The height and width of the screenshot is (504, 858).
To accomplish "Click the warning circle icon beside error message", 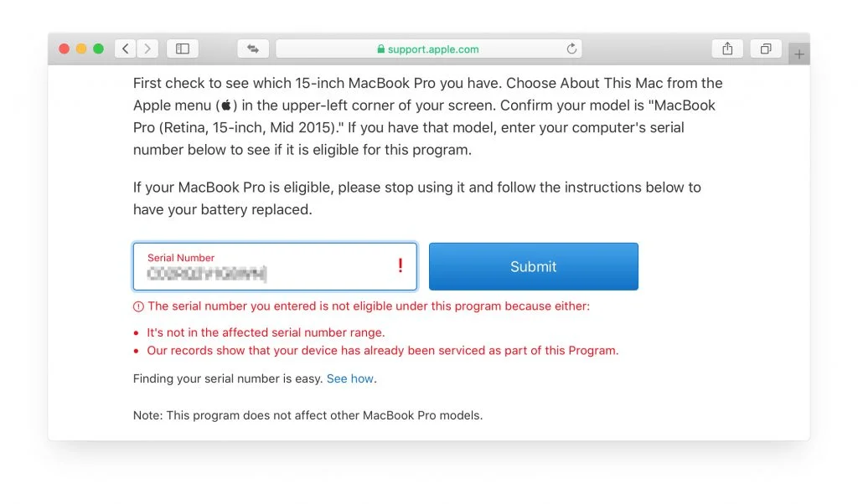I will tap(138, 306).
